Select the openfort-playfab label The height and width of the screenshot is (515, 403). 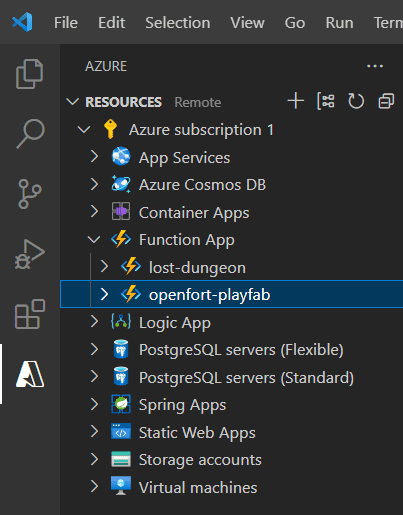pyautogui.click(x=209, y=295)
